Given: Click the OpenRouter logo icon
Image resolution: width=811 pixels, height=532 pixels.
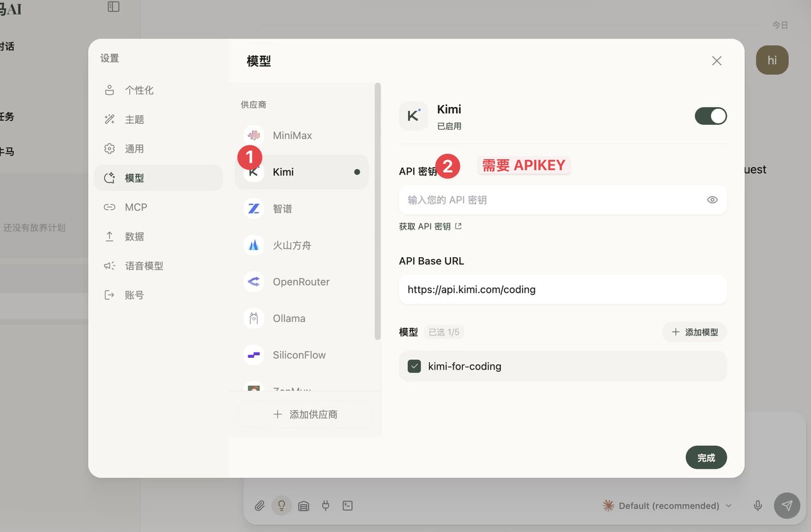Looking at the screenshot, I should coord(254,282).
